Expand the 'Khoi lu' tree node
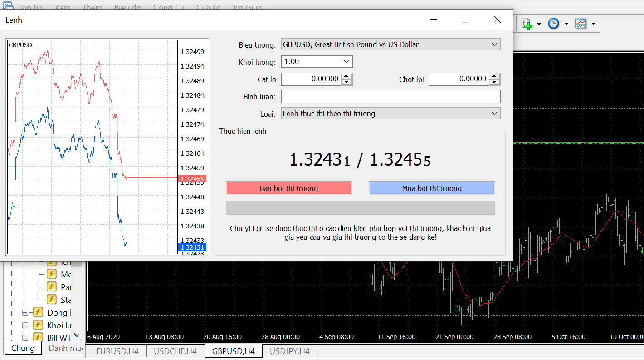Viewport: 644px width, 360px height. point(25,325)
